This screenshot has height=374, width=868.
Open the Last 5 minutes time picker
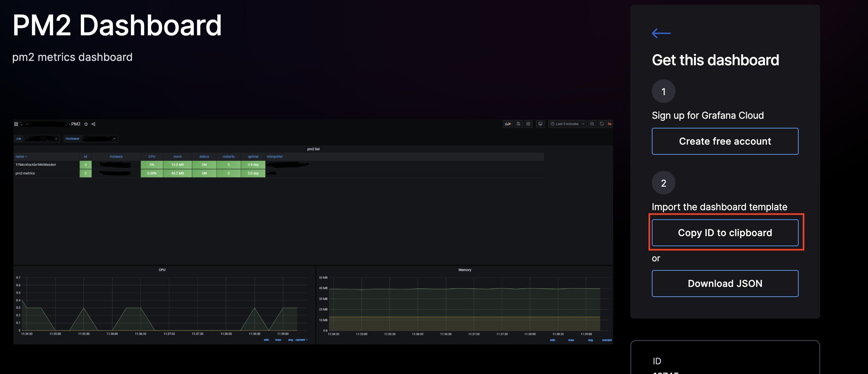567,124
